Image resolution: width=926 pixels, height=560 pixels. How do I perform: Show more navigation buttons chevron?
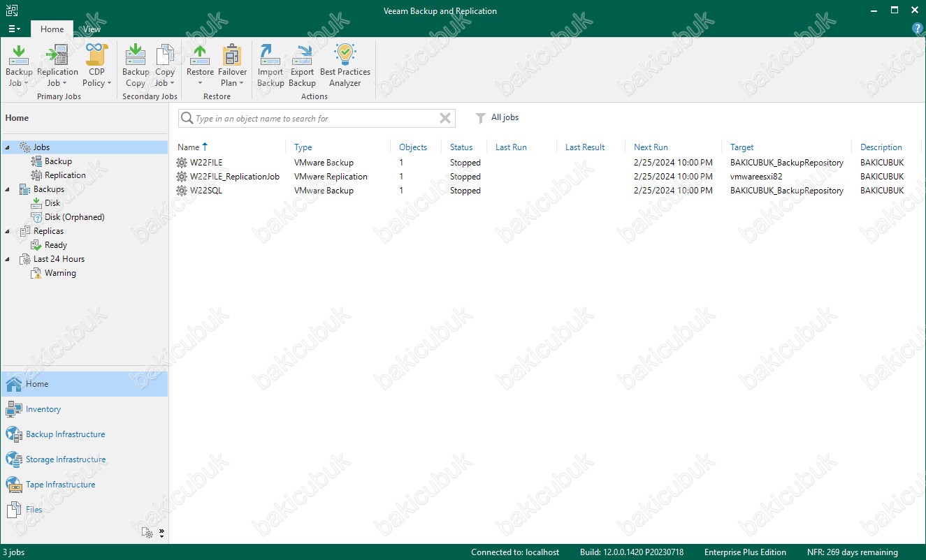[161, 533]
